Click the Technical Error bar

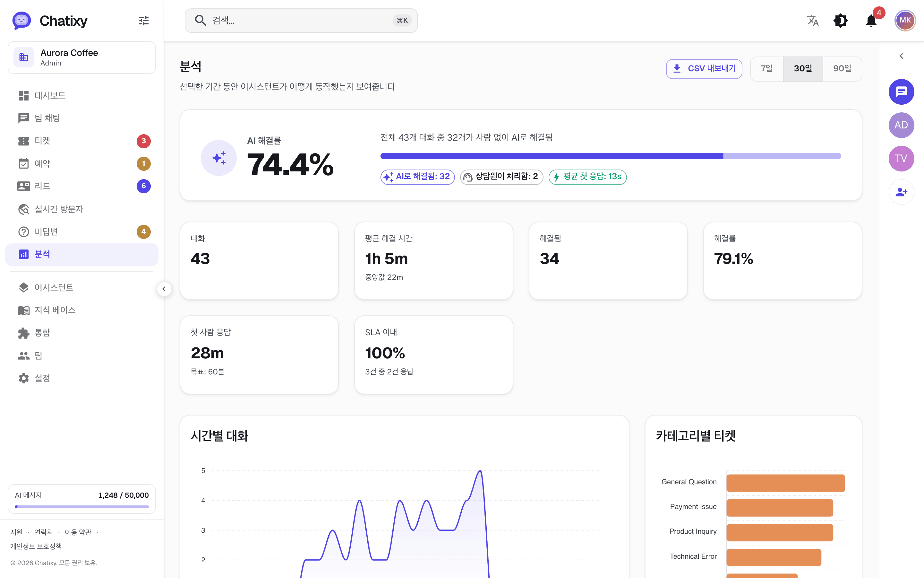click(x=774, y=557)
